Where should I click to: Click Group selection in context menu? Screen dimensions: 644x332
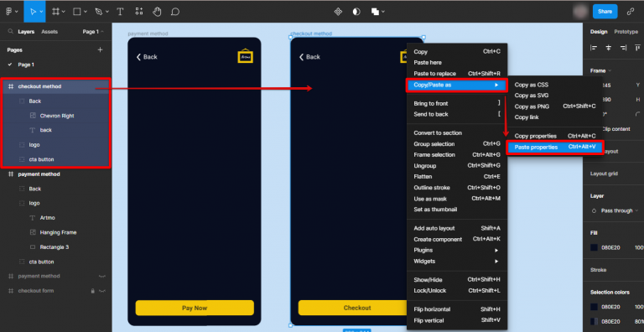[x=457, y=144]
